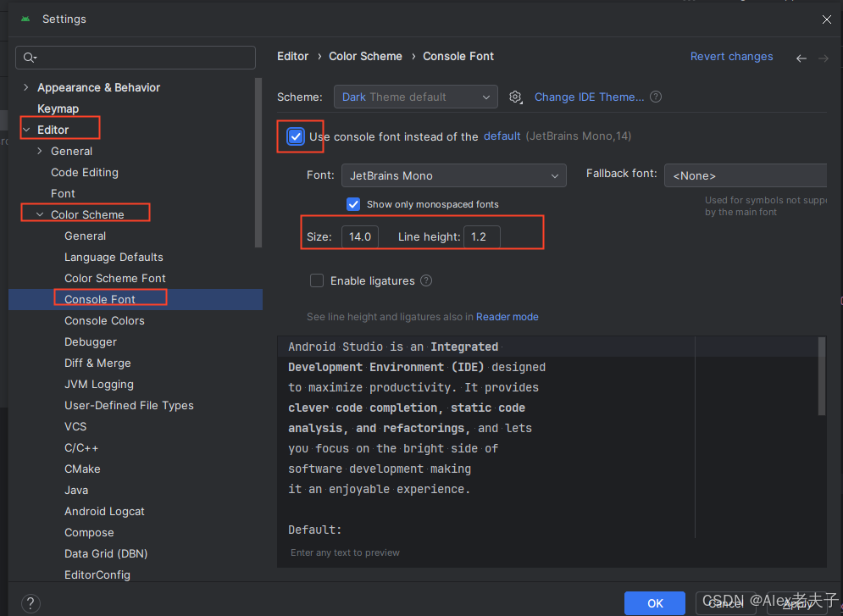Select User-Defined File Types
The image size is (843, 616).
(x=129, y=405)
